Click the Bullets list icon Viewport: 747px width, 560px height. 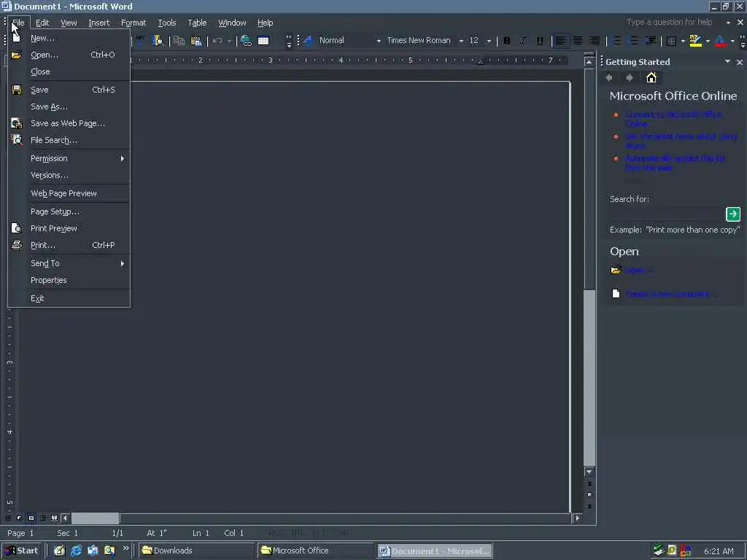point(634,41)
